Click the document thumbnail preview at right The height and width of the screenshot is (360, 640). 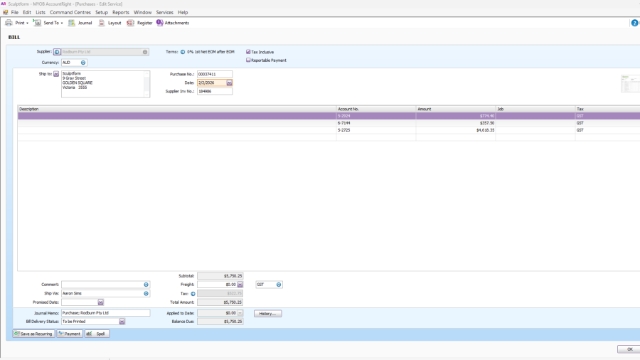pos(630,84)
